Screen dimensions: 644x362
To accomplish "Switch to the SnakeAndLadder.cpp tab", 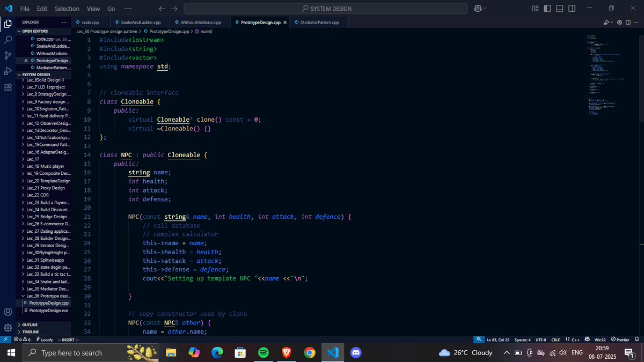I will (x=141, y=23).
